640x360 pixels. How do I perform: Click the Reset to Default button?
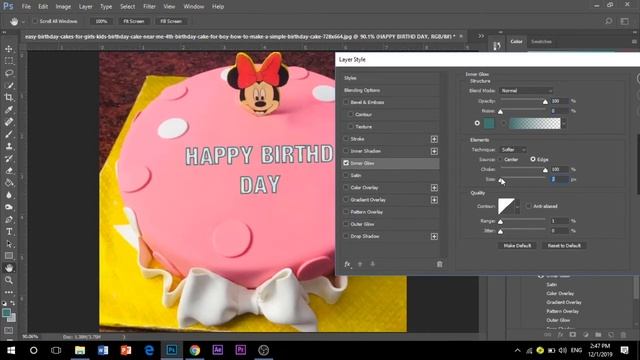(564, 246)
